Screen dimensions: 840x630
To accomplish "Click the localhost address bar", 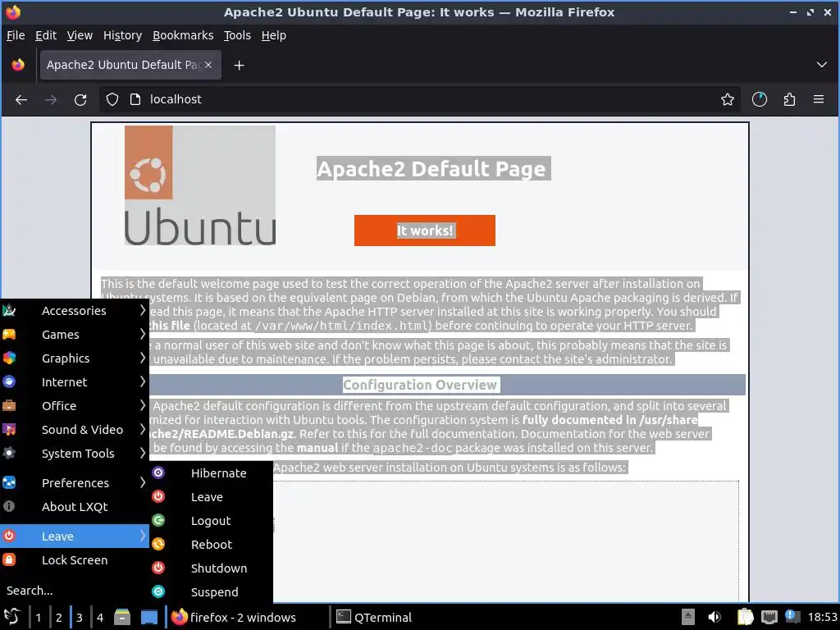I will point(419,99).
